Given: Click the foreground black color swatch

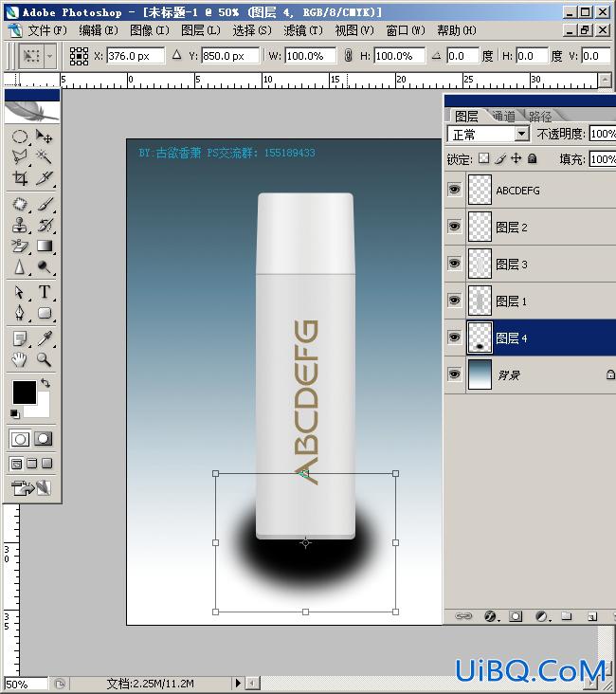Looking at the screenshot, I should (23, 391).
